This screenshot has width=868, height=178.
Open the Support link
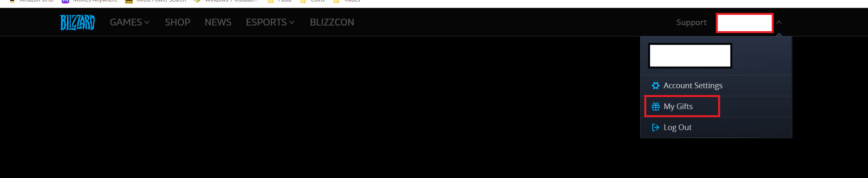tap(691, 22)
